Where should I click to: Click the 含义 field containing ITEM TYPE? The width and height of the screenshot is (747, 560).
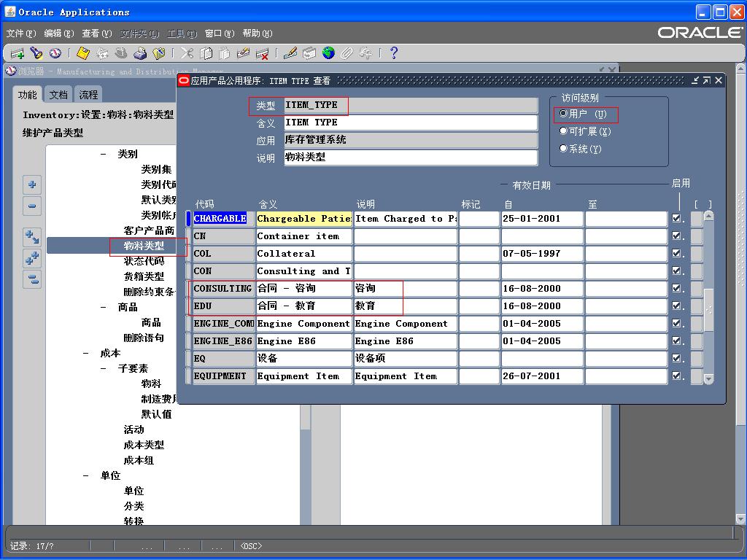[x=411, y=122]
